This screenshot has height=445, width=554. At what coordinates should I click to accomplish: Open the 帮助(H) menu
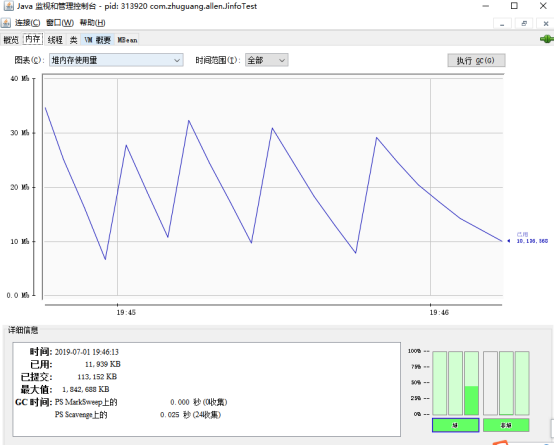[92, 23]
